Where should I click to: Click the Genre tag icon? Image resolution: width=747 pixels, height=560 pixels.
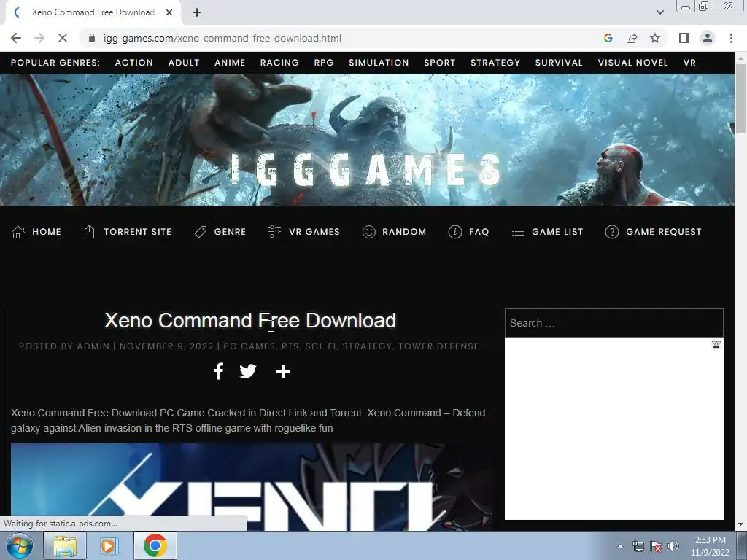click(x=201, y=232)
